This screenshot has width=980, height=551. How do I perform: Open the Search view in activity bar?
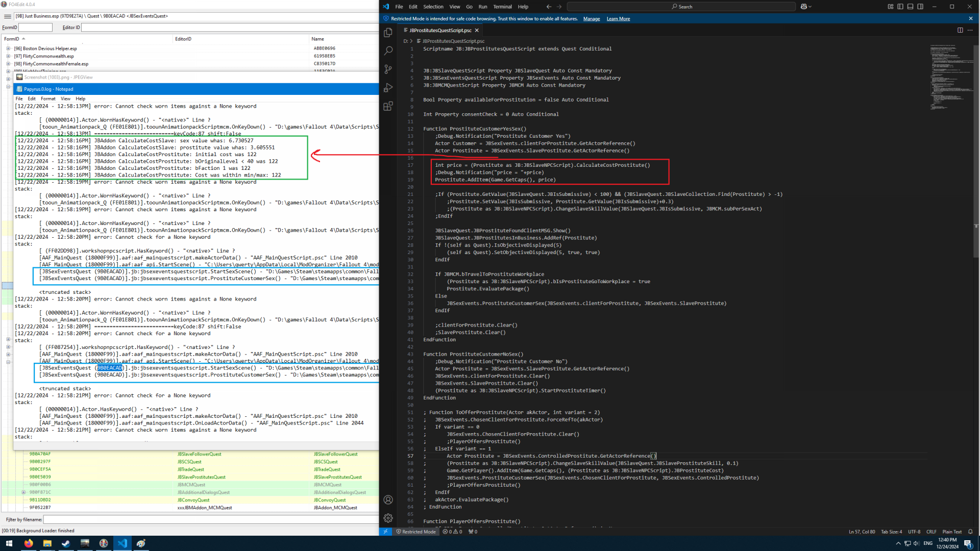point(388,51)
